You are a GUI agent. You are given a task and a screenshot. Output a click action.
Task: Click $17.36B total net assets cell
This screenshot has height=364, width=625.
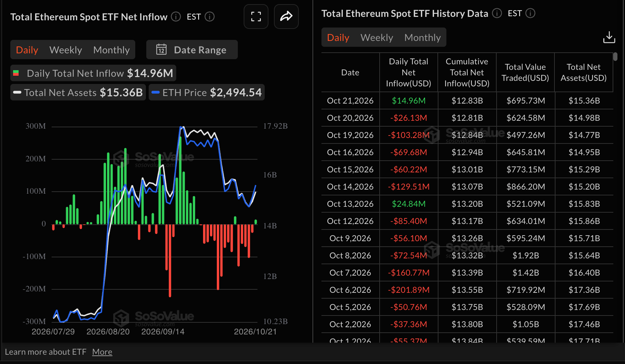click(x=584, y=290)
